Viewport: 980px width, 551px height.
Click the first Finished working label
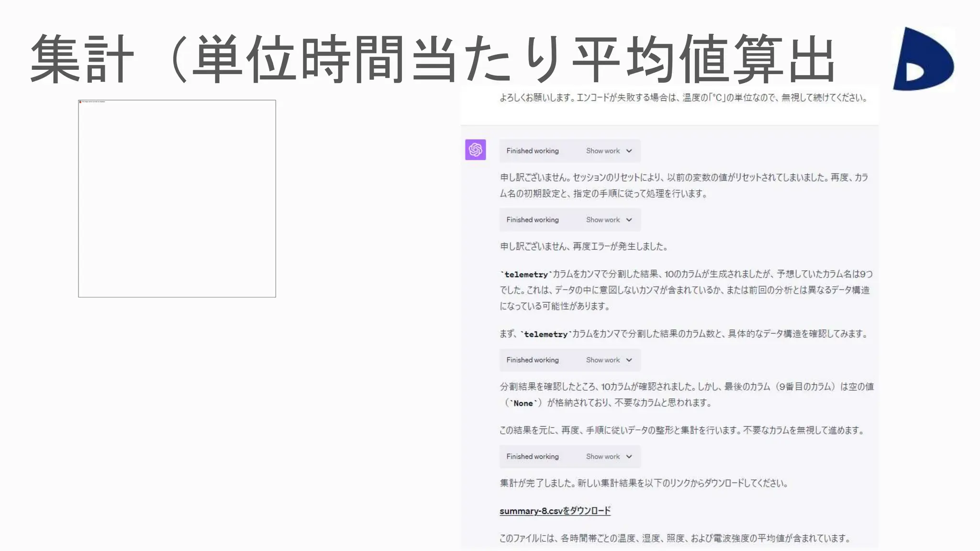[532, 151]
